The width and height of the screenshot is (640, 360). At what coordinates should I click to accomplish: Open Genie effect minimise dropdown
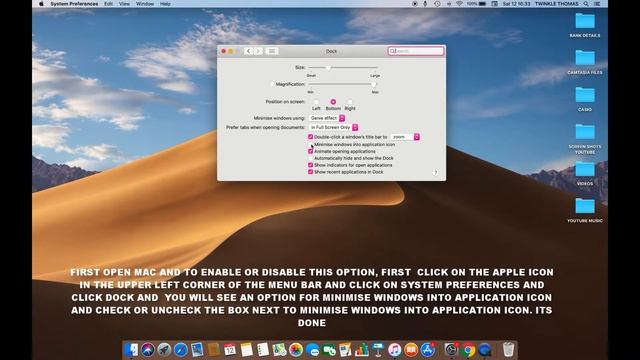click(327, 118)
